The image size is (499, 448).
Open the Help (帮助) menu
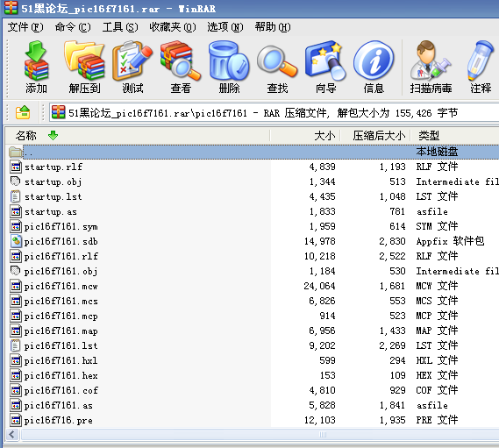pyautogui.click(x=273, y=27)
